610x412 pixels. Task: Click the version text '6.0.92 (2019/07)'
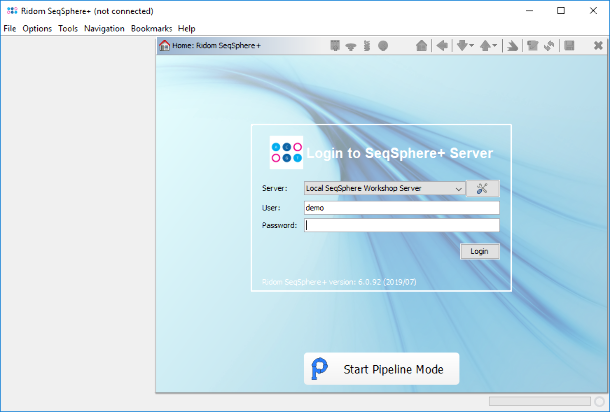point(387,282)
